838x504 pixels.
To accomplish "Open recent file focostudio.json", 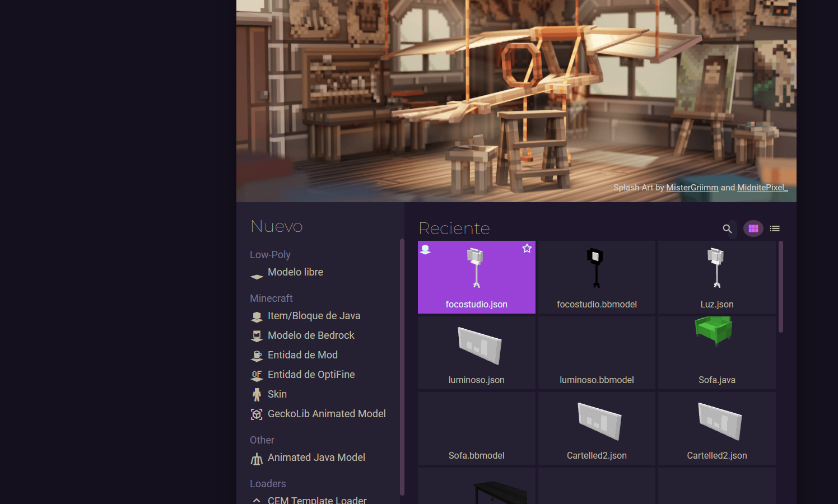I will click(x=477, y=277).
